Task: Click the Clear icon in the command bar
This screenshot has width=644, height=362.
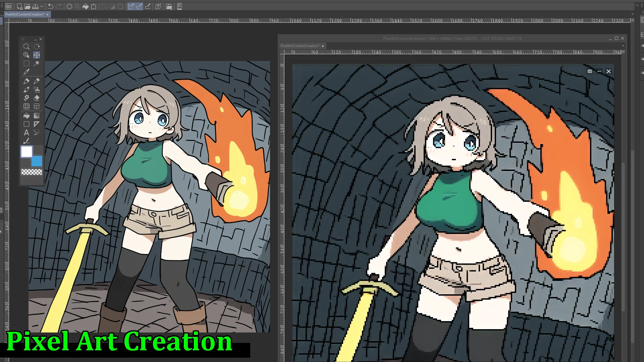Action: coord(69,6)
